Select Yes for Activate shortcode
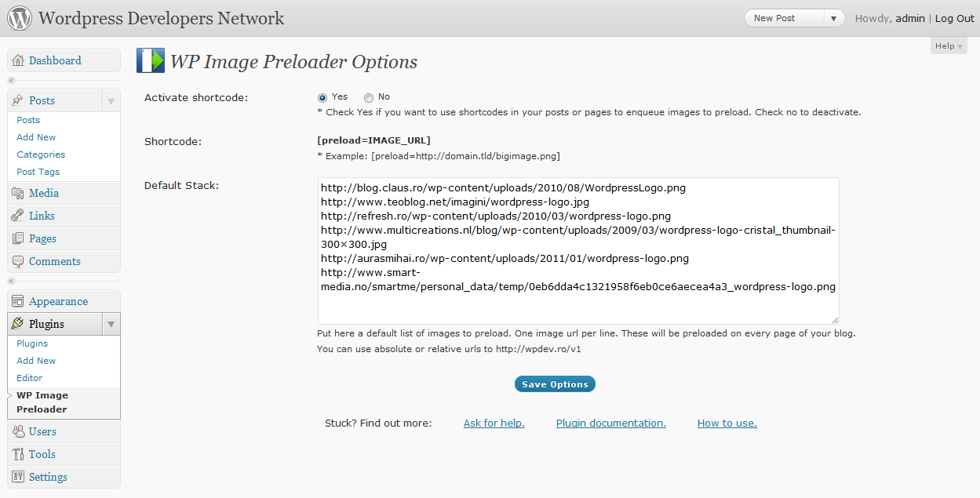Image resolution: width=980 pixels, height=498 pixels. coord(322,97)
